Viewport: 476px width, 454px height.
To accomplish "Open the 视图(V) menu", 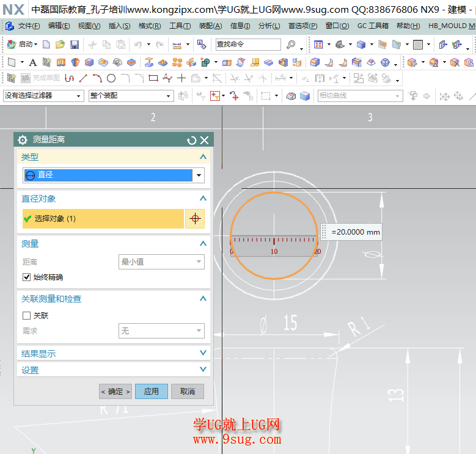I will (x=89, y=26).
